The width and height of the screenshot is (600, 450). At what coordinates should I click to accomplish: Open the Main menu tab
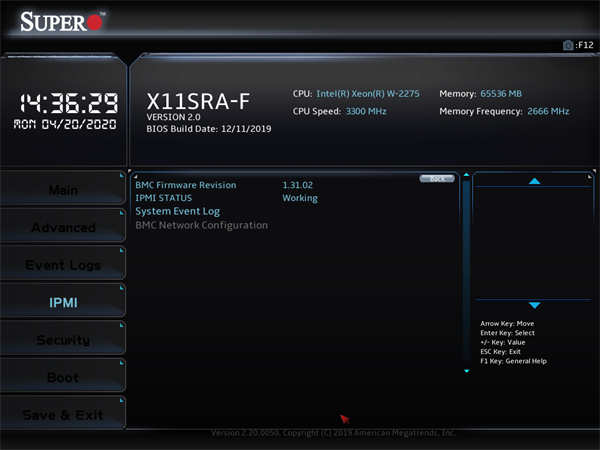[x=63, y=190]
